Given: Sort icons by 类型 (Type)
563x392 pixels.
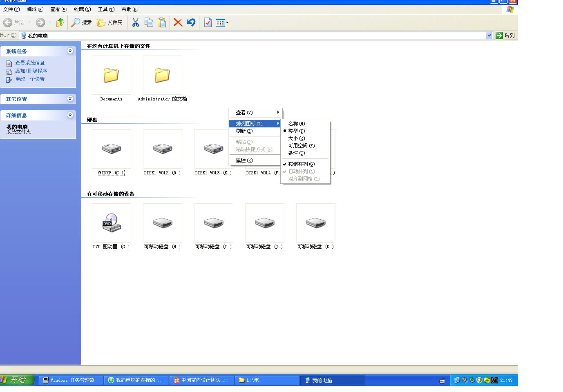Looking at the screenshot, I should [305, 131].
